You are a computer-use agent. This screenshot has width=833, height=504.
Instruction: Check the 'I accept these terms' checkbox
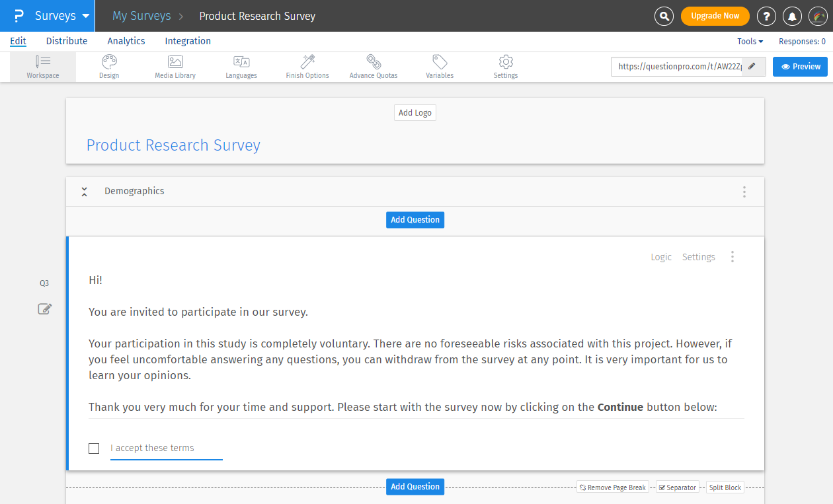pos(94,448)
